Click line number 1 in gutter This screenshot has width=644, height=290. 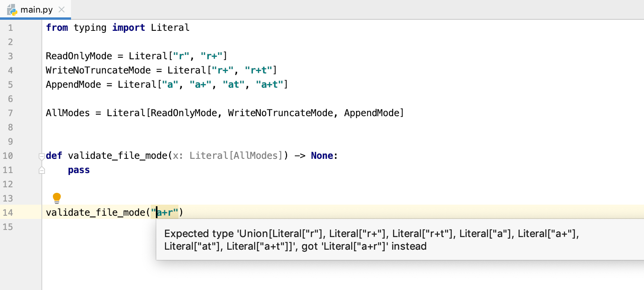pos(10,28)
